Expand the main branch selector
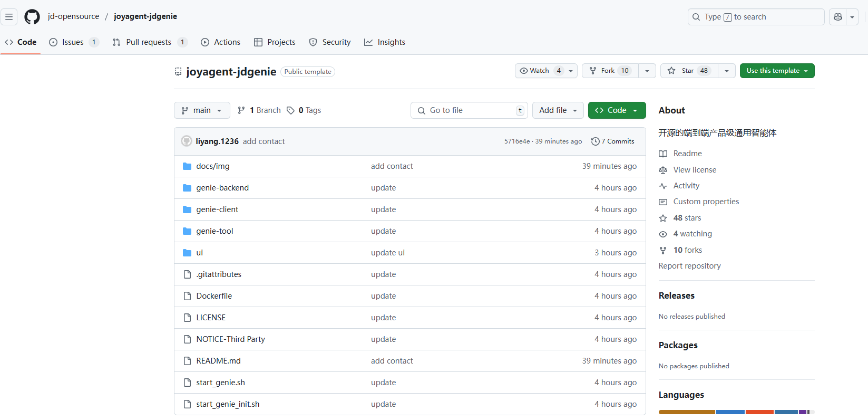868x420 pixels. [x=202, y=110]
